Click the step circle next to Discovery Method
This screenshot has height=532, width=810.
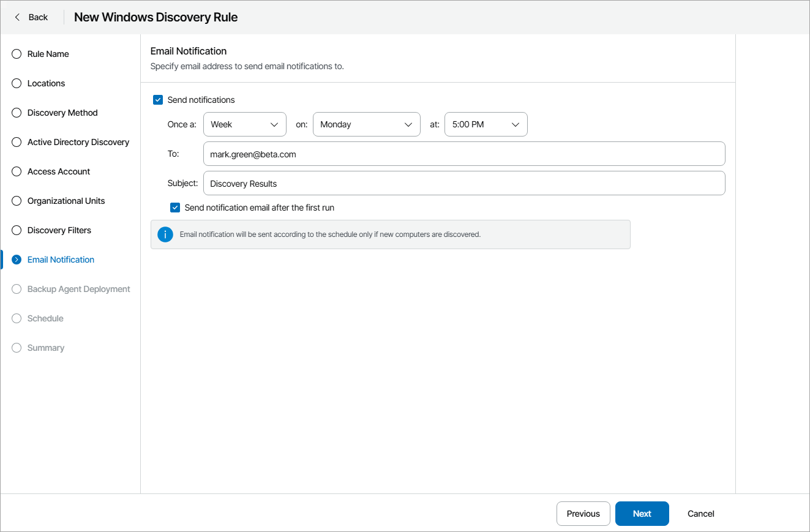pos(16,113)
